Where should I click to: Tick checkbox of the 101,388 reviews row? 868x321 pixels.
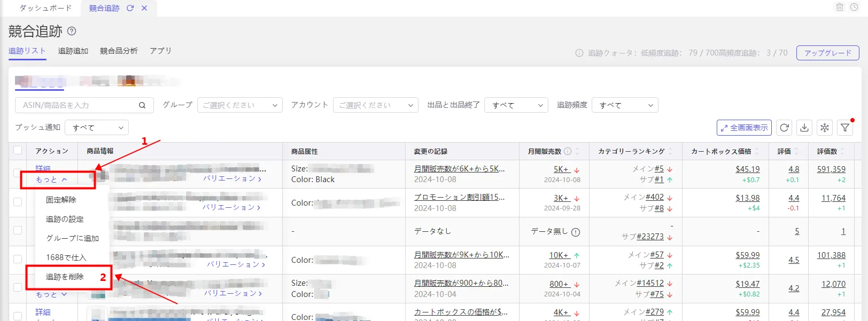click(18, 259)
